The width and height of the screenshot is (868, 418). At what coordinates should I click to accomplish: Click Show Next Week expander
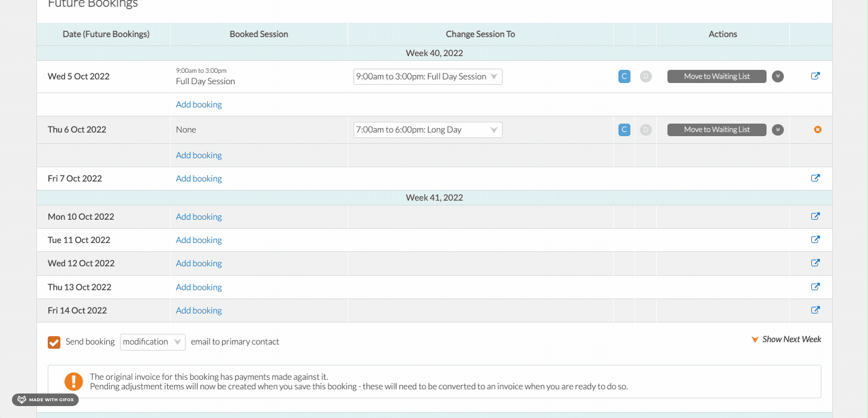786,339
